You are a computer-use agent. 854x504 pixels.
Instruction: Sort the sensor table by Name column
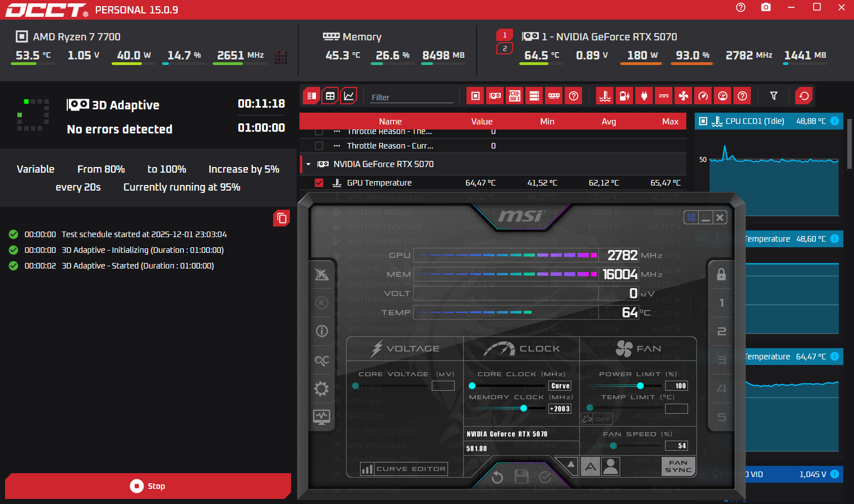click(x=390, y=122)
